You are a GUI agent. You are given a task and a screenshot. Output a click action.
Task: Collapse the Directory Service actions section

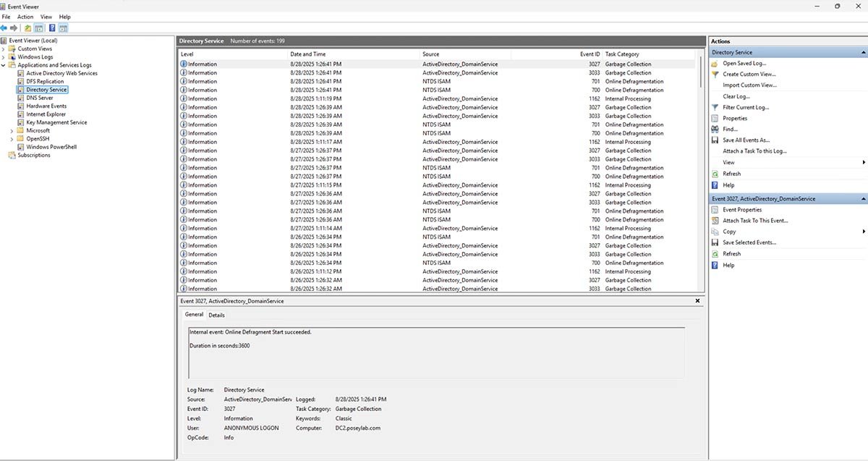pyautogui.click(x=863, y=51)
